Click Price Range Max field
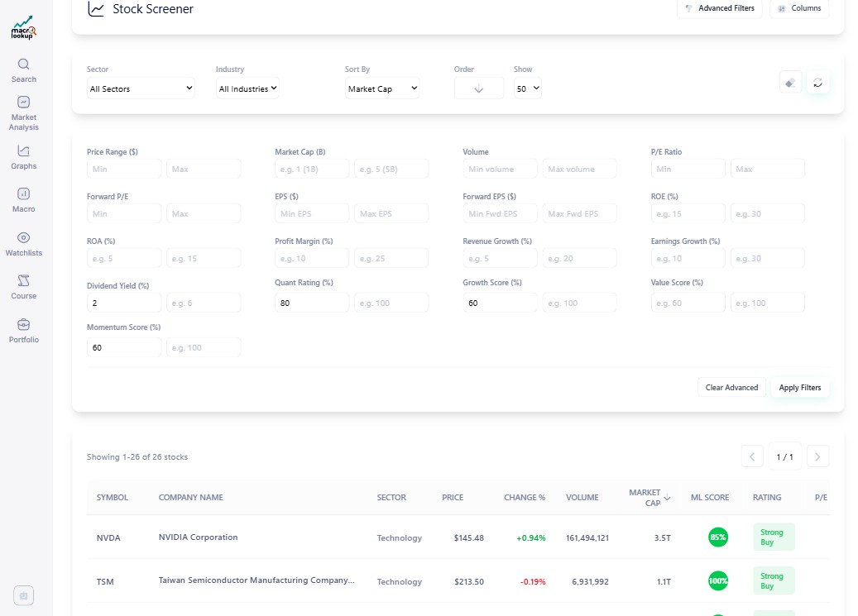 point(204,169)
